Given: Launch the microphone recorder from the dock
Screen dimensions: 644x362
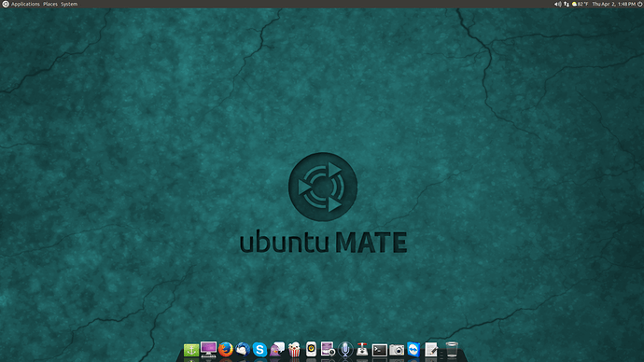Looking at the screenshot, I should pyautogui.click(x=345, y=349).
